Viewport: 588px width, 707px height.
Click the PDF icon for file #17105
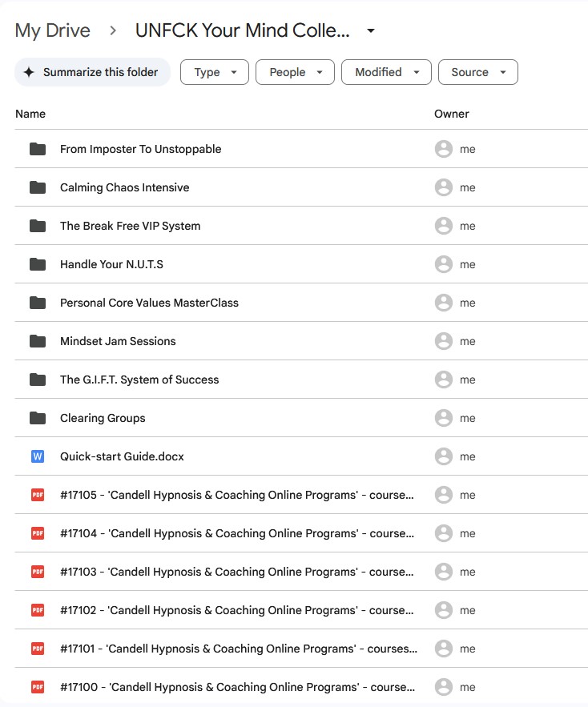point(38,495)
